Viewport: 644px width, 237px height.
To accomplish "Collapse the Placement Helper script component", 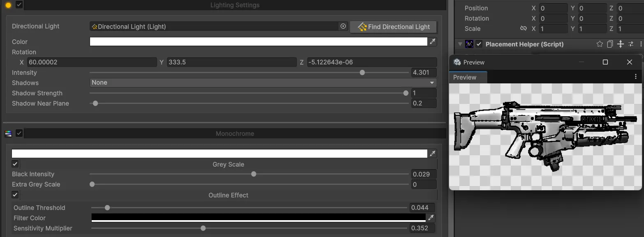I will pos(459,44).
